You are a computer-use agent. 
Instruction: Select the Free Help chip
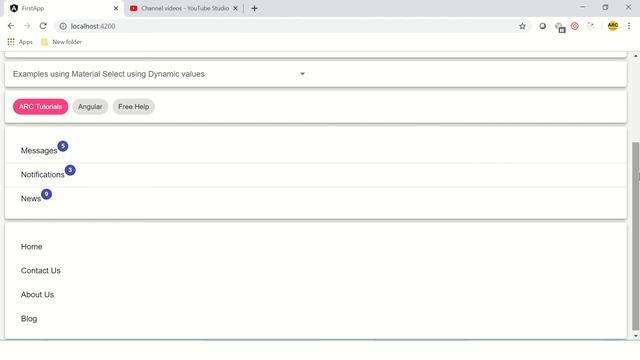[x=133, y=107]
